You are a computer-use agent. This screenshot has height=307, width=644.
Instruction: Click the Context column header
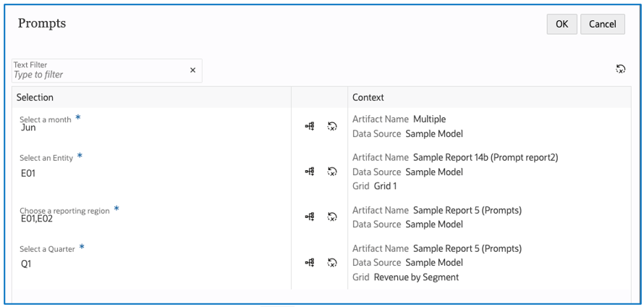pyautogui.click(x=368, y=97)
